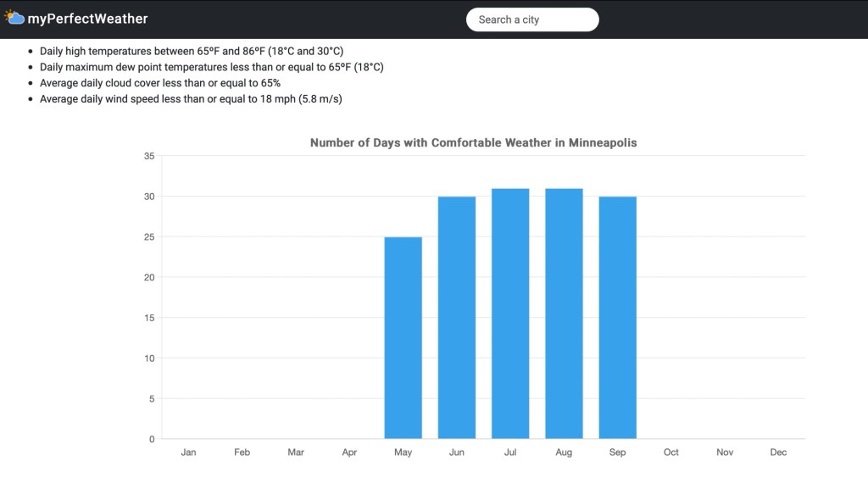Click the 15 value on y-axis
The height and width of the screenshot is (483, 868).
pos(149,318)
